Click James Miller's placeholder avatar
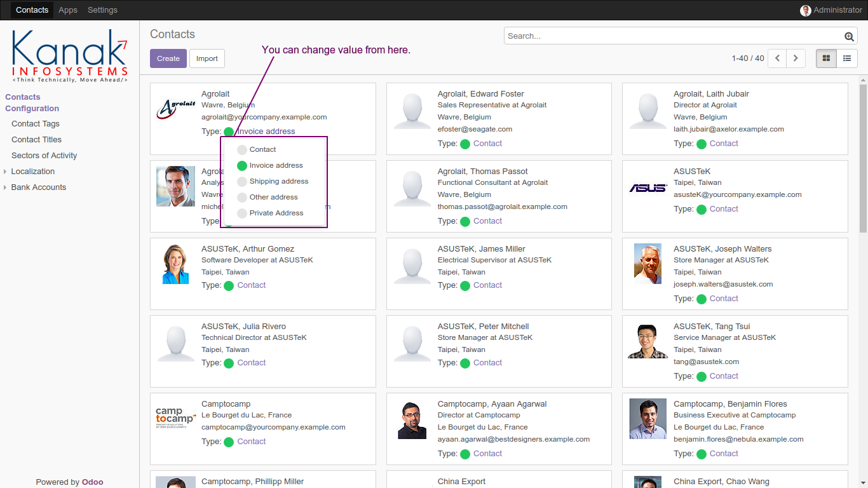This screenshot has height=488, width=868. [412, 266]
